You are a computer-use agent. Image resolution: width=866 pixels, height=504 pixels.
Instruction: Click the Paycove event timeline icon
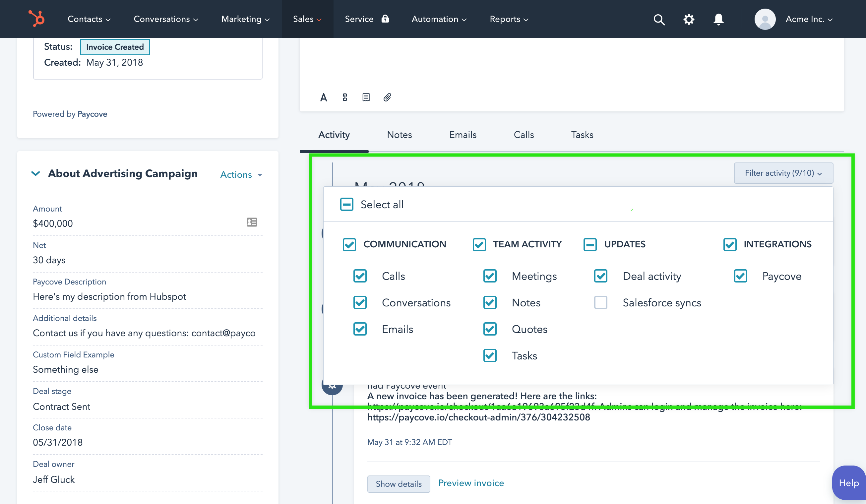[x=332, y=386]
